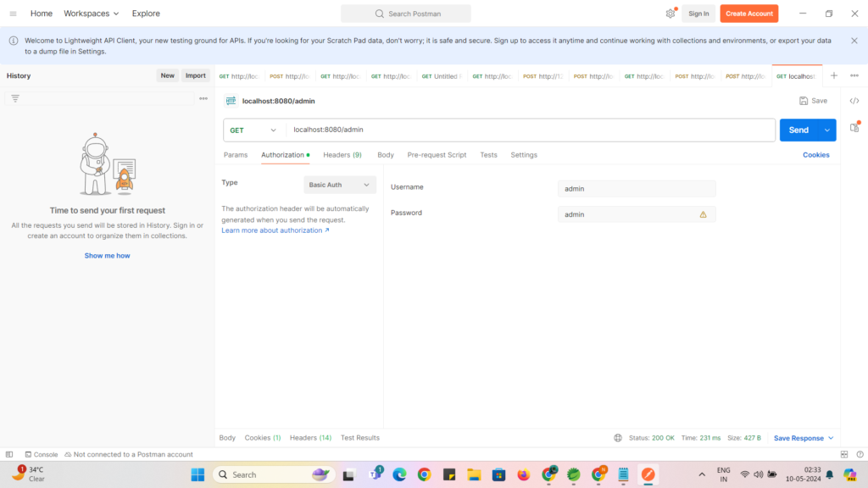
Task: Click the password warning triangle icon
Action: (x=703, y=214)
